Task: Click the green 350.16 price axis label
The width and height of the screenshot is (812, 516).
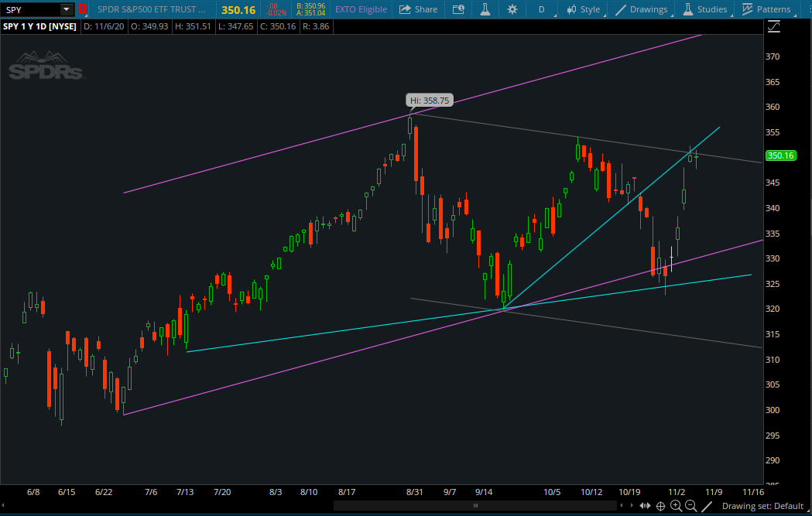Action: point(781,155)
